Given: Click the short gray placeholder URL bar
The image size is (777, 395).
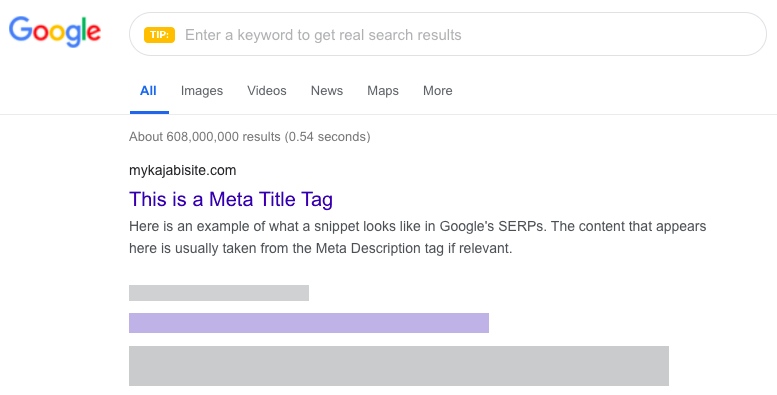Looking at the screenshot, I should [x=219, y=293].
